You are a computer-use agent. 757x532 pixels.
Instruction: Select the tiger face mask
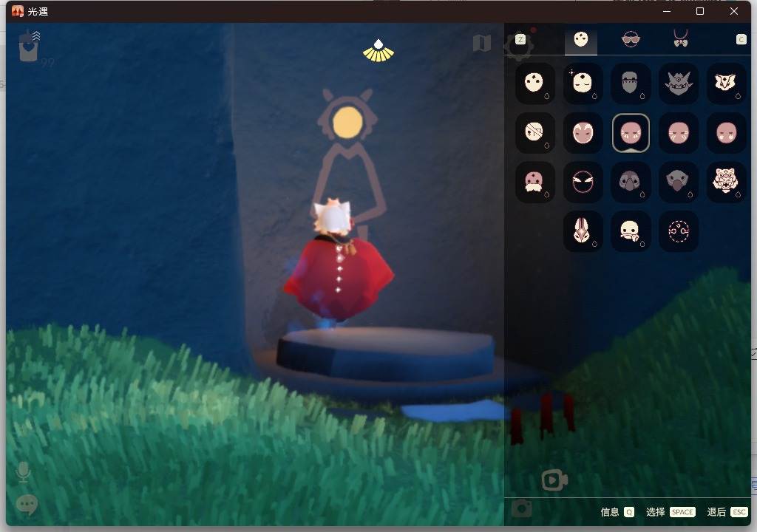(x=726, y=182)
